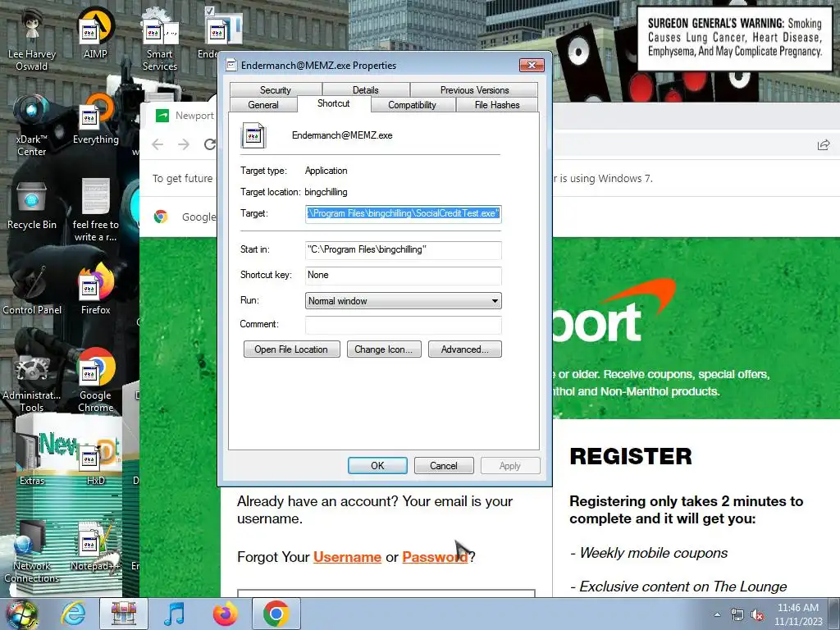Open the music note taskbar icon
Viewport: 840px width, 630px height.
[174, 614]
